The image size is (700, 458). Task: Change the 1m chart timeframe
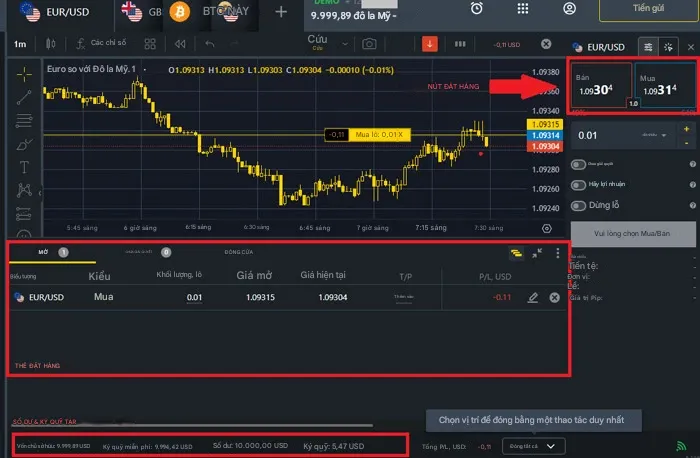[20, 44]
